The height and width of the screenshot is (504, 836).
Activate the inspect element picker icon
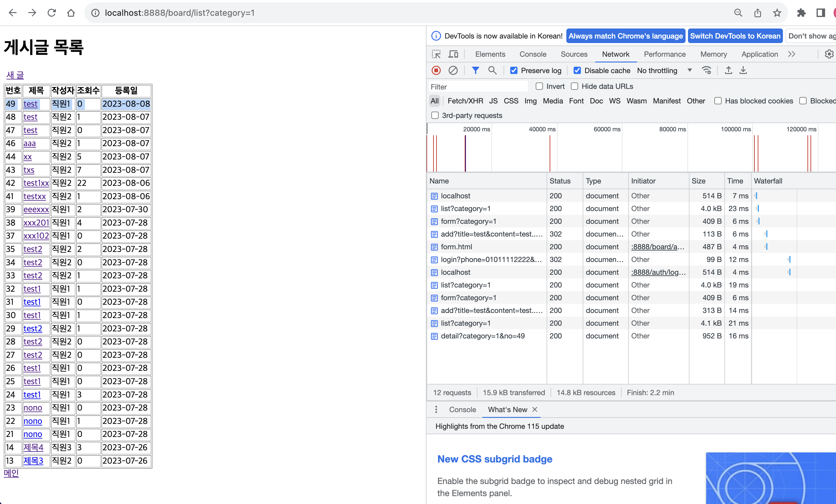click(x=436, y=54)
